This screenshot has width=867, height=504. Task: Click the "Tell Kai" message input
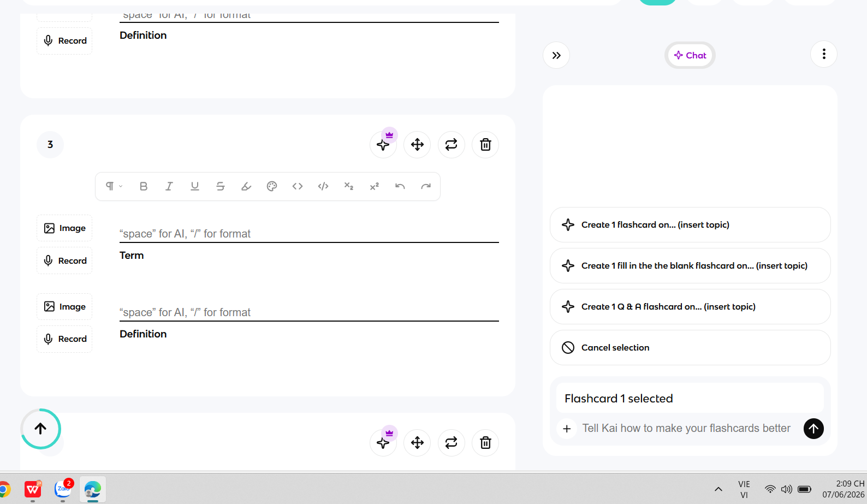click(x=686, y=429)
